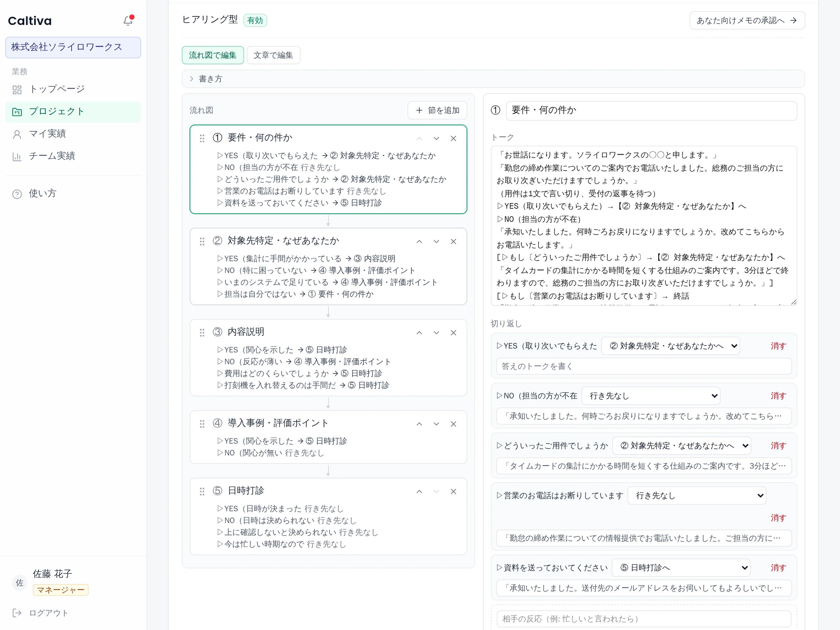Open the notifications bell
Viewport: 840px width, 630px height.
click(x=128, y=20)
